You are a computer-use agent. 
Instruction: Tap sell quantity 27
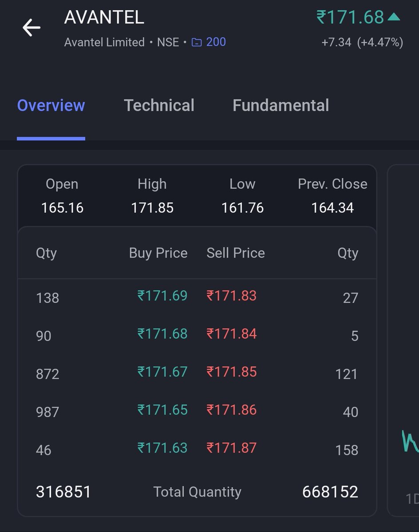[x=350, y=298]
